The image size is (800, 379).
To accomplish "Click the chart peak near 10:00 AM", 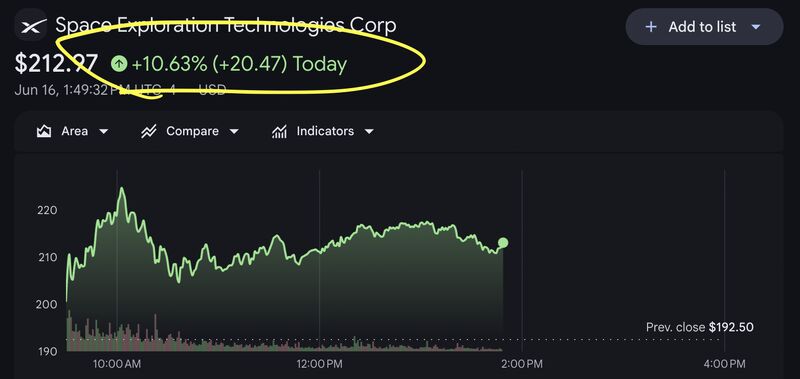I will (121, 189).
